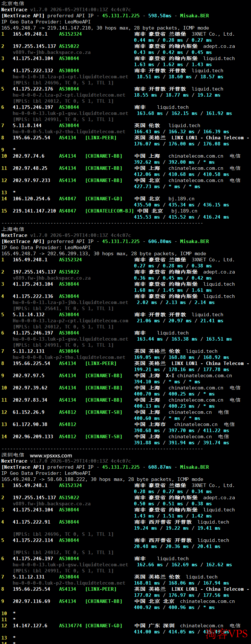The image size is (251, 644).
Task: Select hostname 'Hu-0-0-0-13.lza-p2-cpt.liquidtelecom.com'
Action: [x=71, y=321]
